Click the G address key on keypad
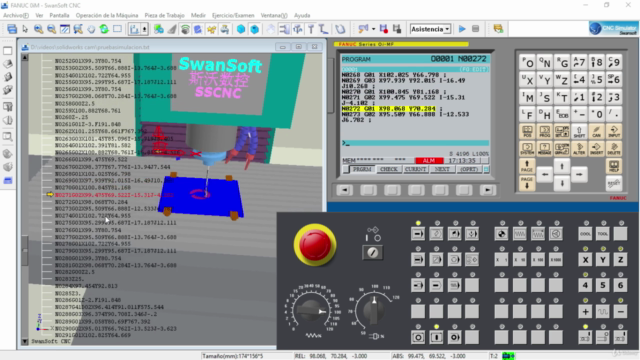Image resolution: width=640 pixels, height=360 pixels. tap(562, 62)
